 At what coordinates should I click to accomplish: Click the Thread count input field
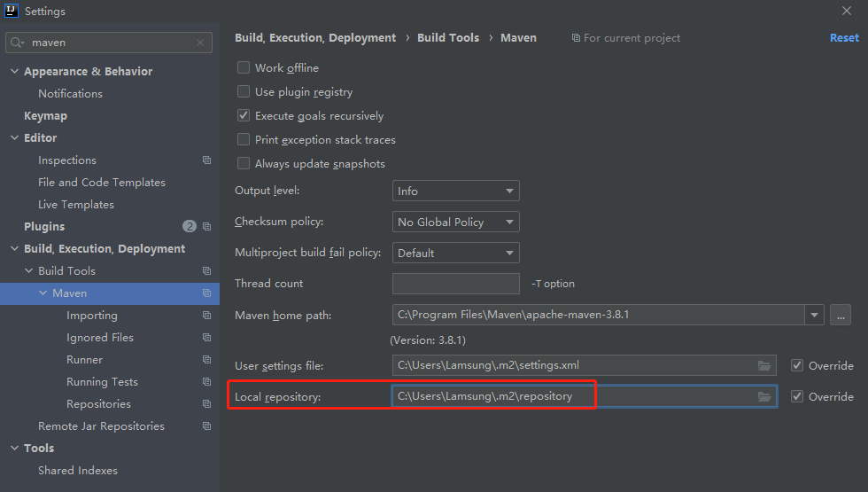click(x=455, y=284)
